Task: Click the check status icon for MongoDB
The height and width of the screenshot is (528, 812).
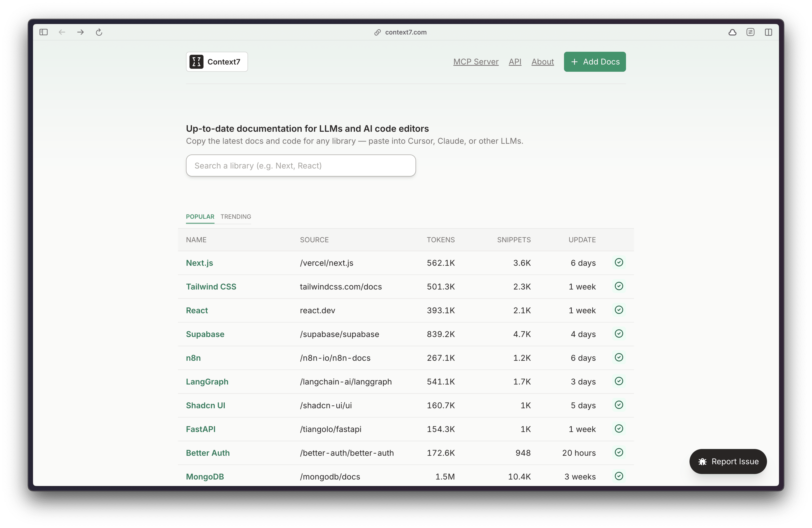Action: pos(619,476)
